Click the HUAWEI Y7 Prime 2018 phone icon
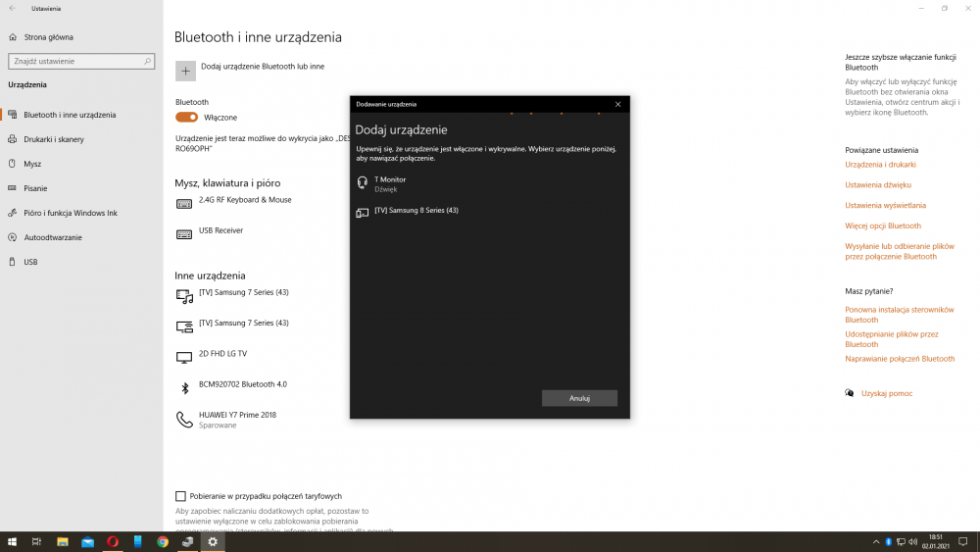The height and width of the screenshot is (552, 980). (184, 420)
